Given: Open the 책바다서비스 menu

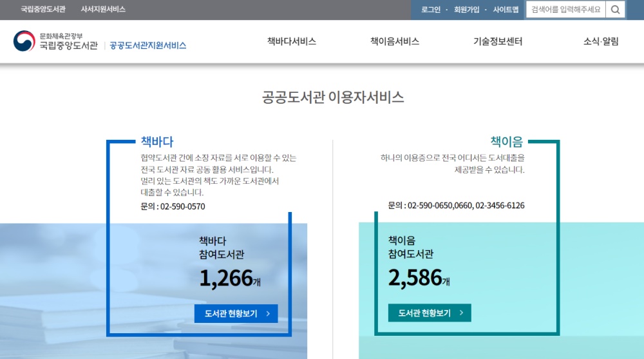Looking at the screenshot, I should tap(292, 41).
